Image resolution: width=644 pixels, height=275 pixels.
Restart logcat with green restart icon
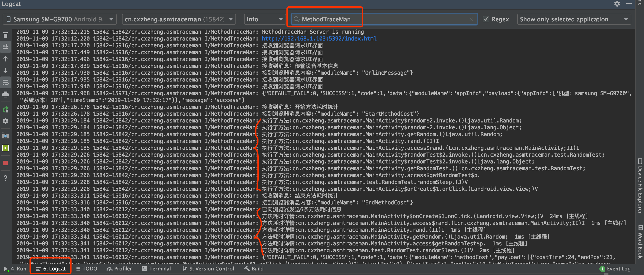(5, 110)
